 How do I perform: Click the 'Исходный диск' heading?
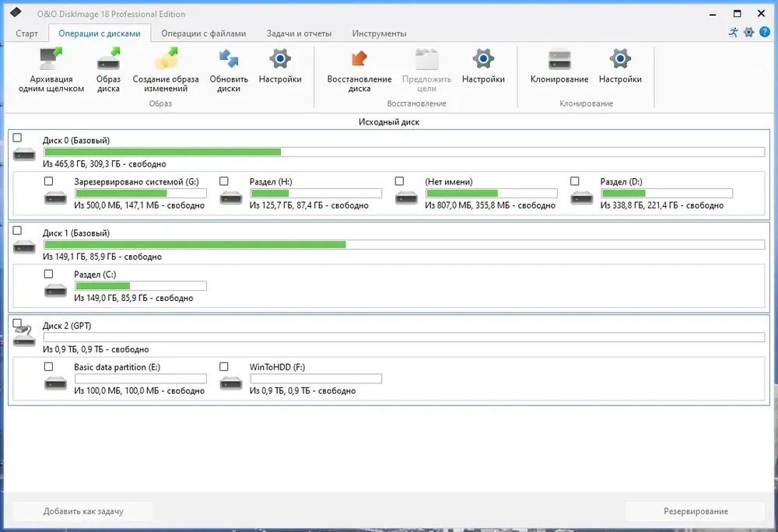[x=389, y=122]
